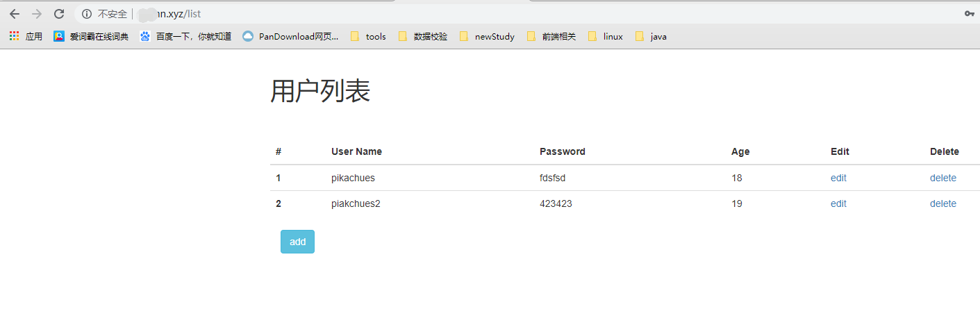Screen dimensions: 980x325
Task: Open the 爱词霸在线词典 bookmark
Action: (91, 37)
